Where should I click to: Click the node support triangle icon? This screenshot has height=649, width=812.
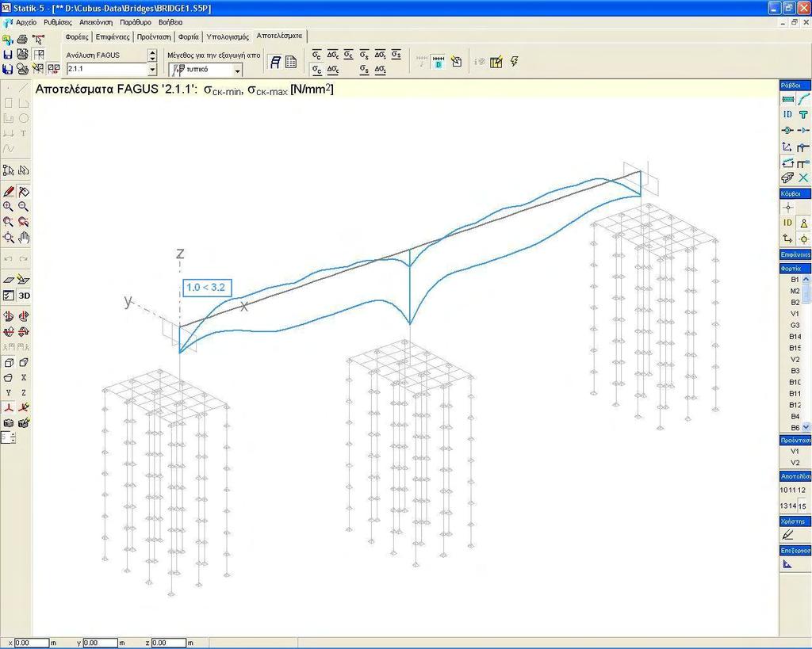[x=803, y=223]
